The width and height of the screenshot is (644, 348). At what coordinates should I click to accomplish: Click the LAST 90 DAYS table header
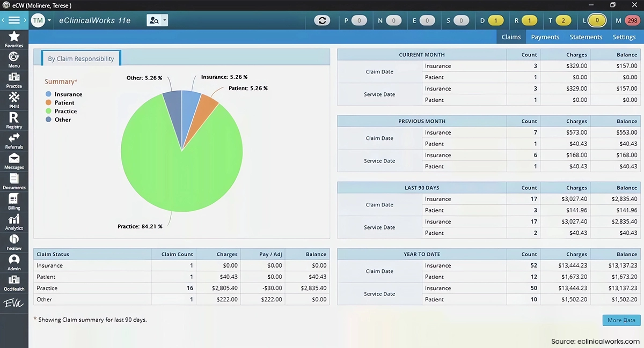tap(422, 188)
